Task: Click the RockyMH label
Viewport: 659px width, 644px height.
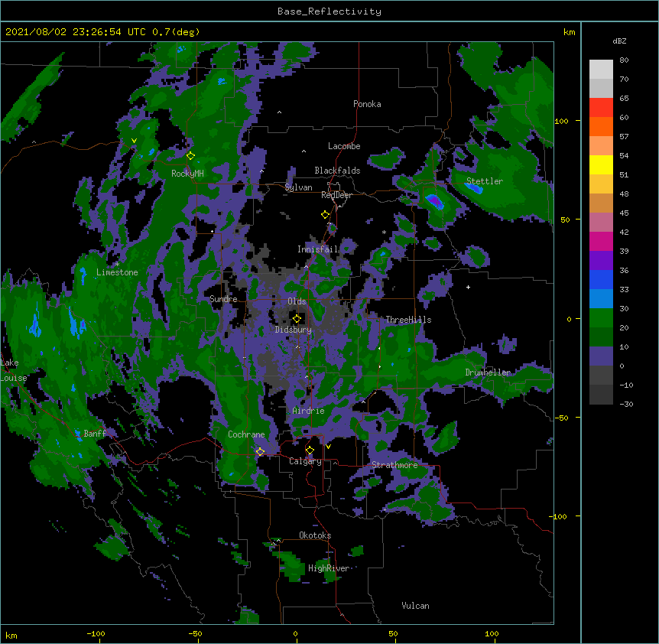Action: pyautogui.click(x=187, y=174)
